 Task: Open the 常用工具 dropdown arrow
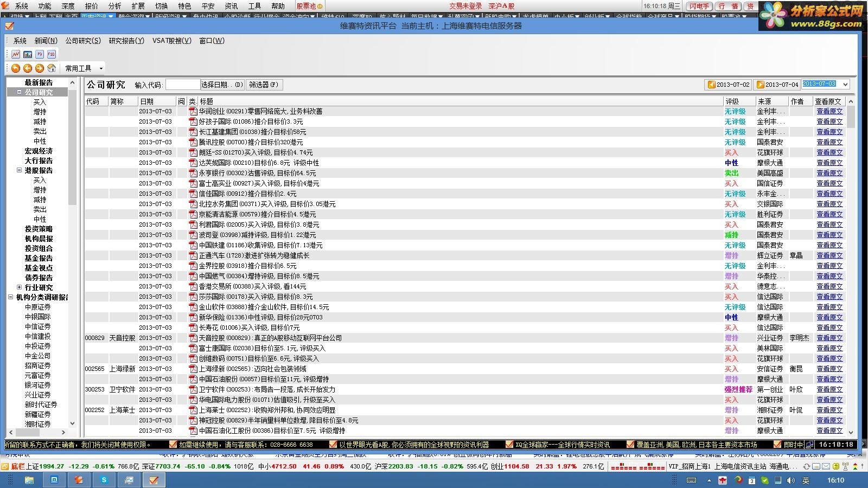coord(101,68)
